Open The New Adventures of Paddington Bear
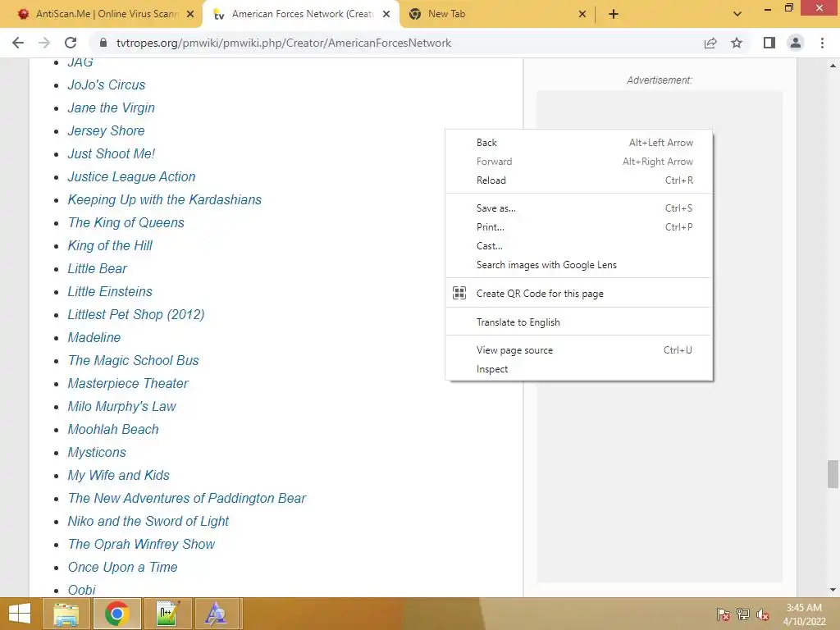Screen dimensions: 840x630 coord(186,498)
